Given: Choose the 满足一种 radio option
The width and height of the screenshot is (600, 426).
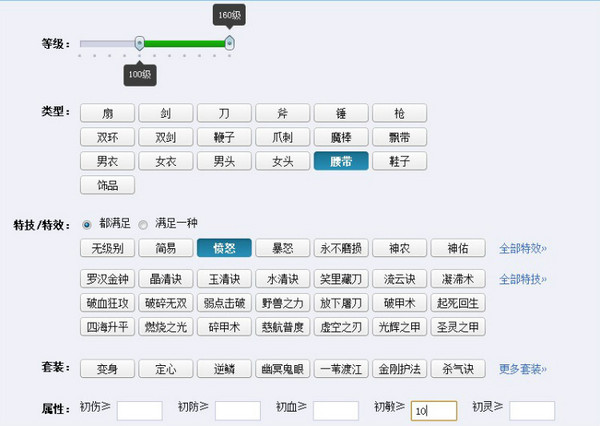Looking at the screenshot, I should point(143,225).
